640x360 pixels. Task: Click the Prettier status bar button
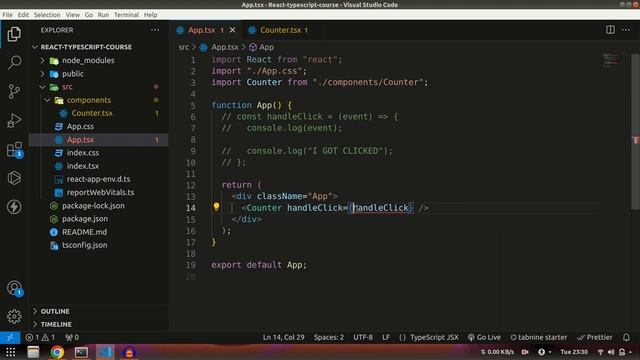(595, 338)
